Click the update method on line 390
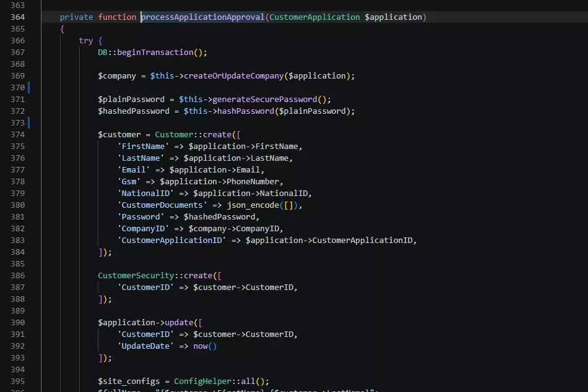Screen dimensions: 588x392 [179, 322]
